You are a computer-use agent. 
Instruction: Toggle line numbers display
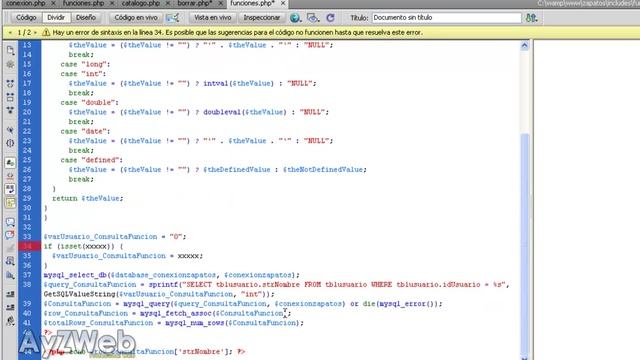10,163
